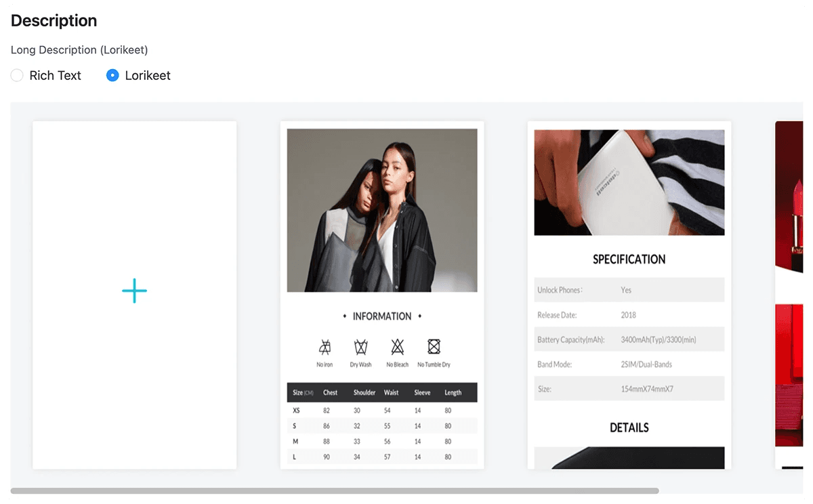Choose the phone SPECIFICATION template

(629, 295)
